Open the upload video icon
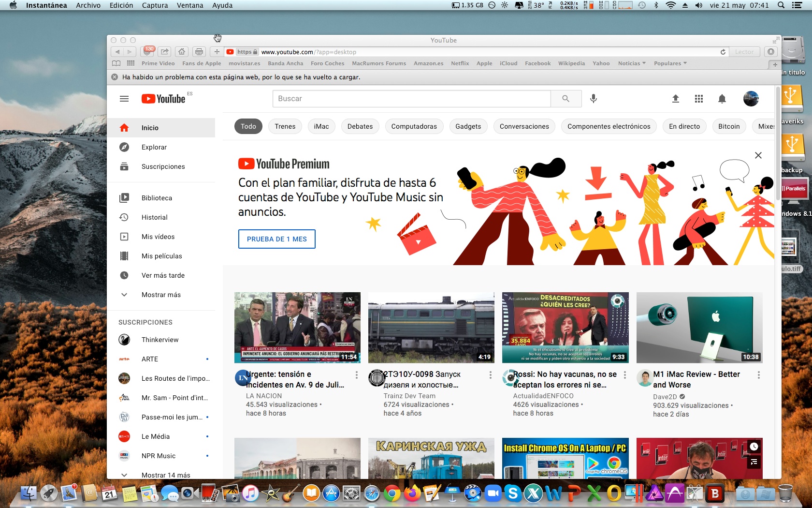812x508 pixels. coord(676,99)
